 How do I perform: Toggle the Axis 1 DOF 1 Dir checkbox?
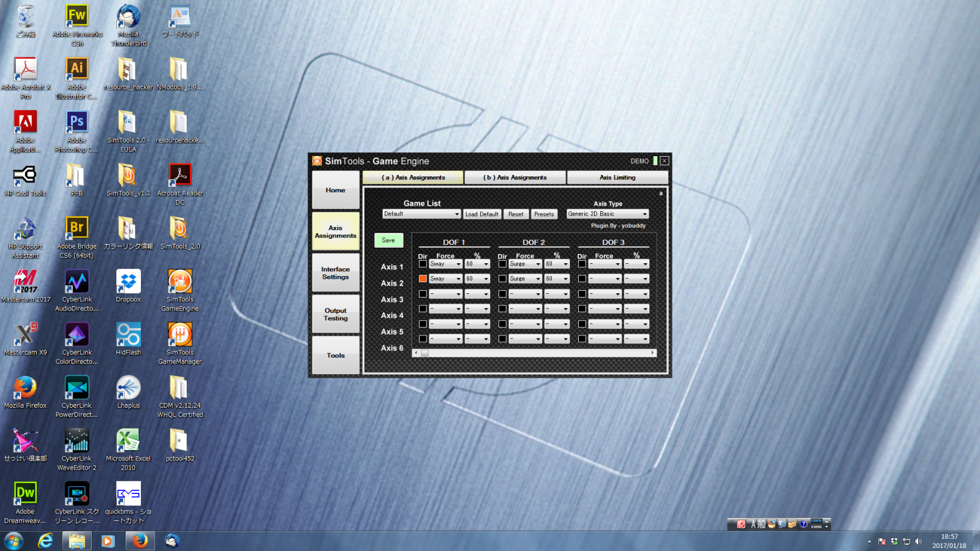point(423,264)
